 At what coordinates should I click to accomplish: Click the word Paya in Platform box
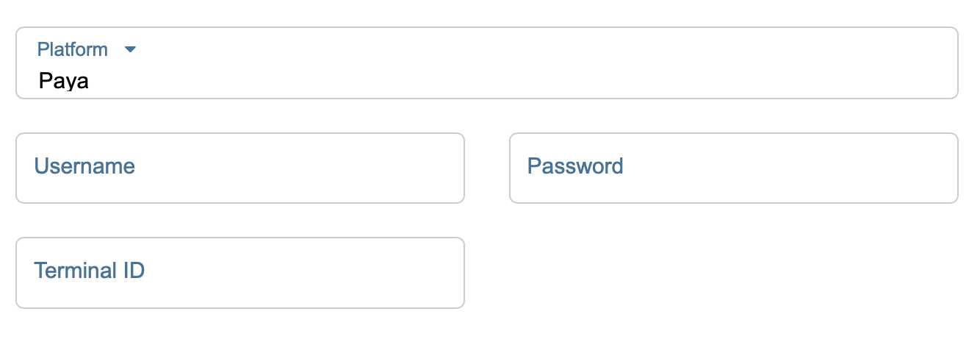click(64, 81)
